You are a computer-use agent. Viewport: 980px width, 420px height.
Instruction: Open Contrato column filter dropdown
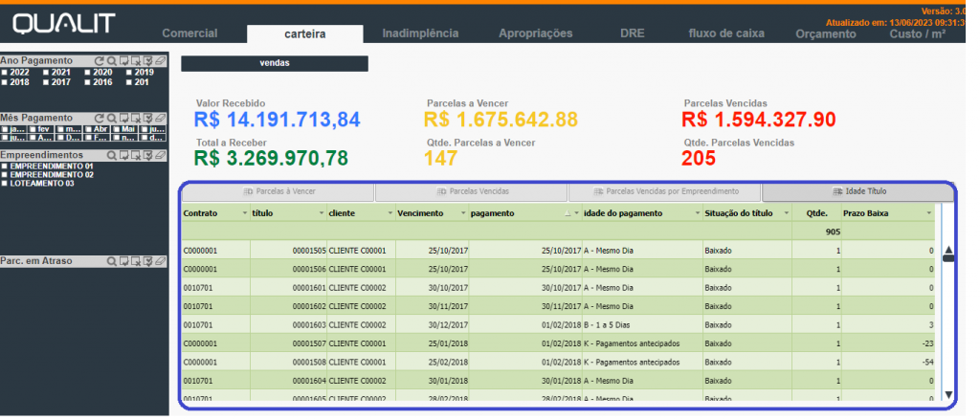[x=244, y=214]
